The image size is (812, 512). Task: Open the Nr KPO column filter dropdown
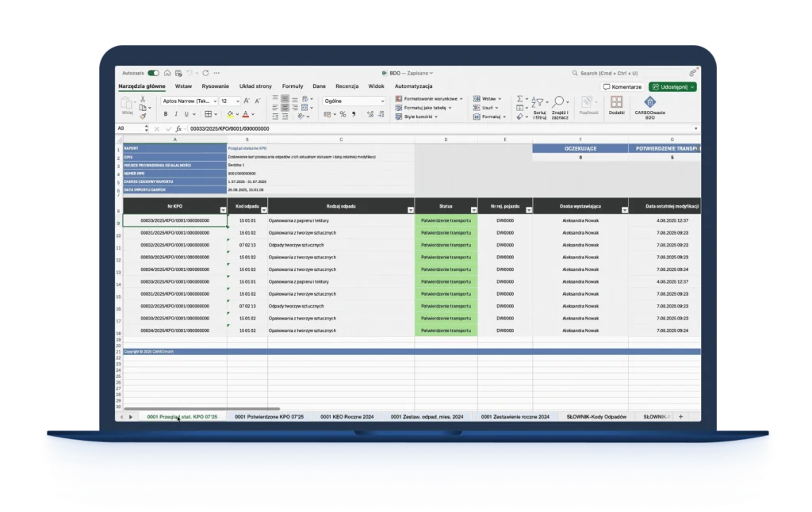222,210
